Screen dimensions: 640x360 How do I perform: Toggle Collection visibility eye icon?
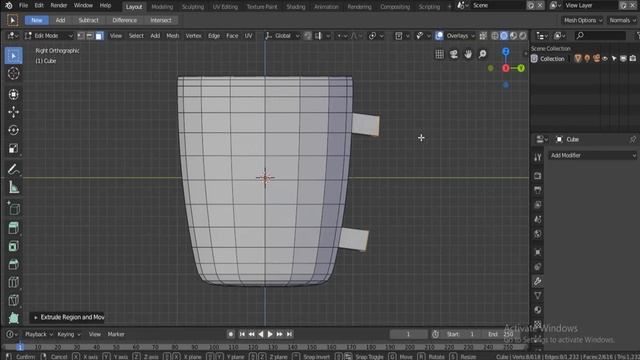(605, 59)
